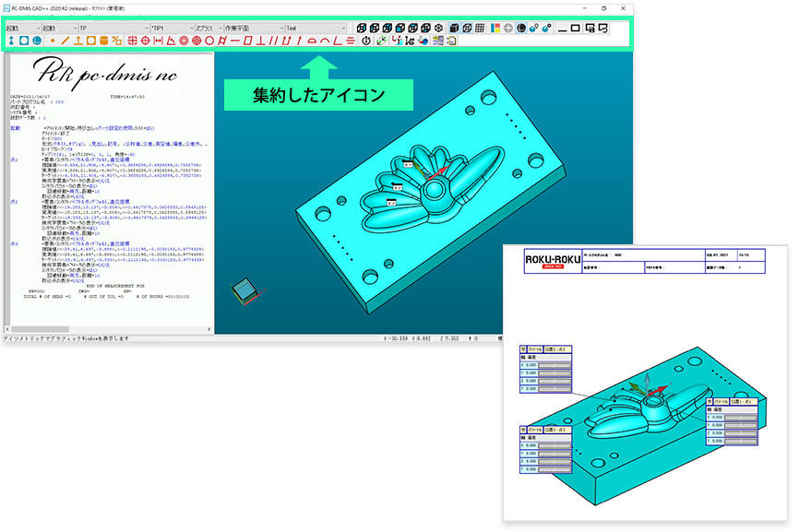Click the red plain circle roundness icon

pyautogui.click(x=209, y=41)
